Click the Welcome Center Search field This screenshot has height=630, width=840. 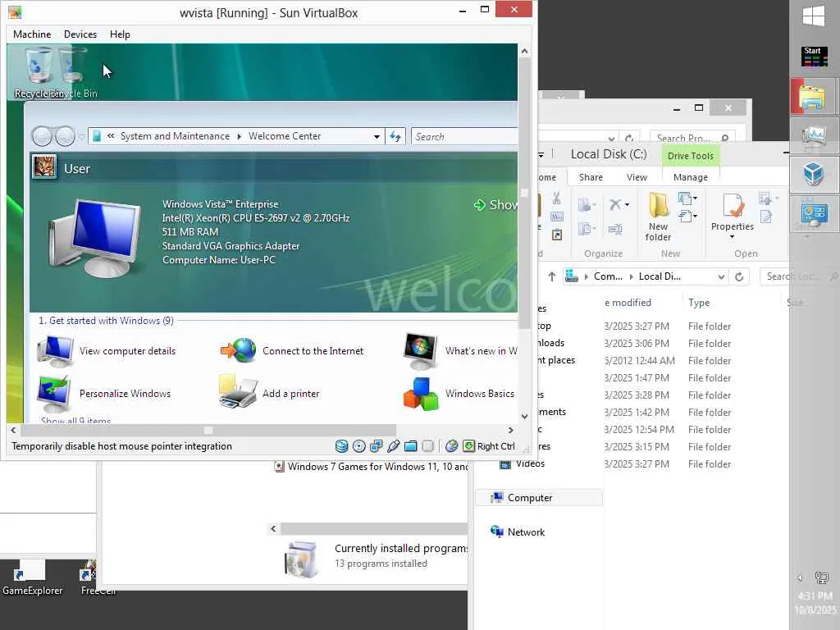[464, 137]
